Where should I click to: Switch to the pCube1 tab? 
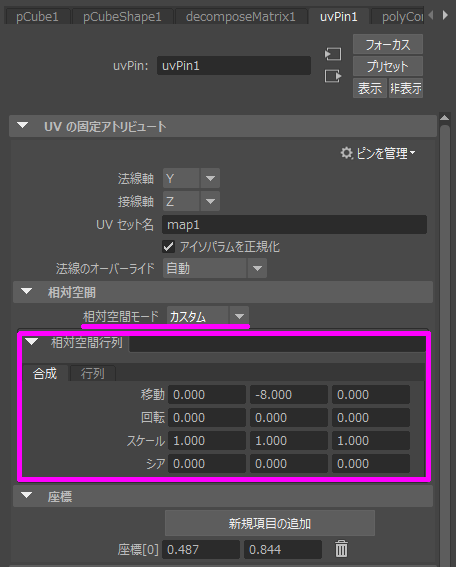click(x=37, y=17)
